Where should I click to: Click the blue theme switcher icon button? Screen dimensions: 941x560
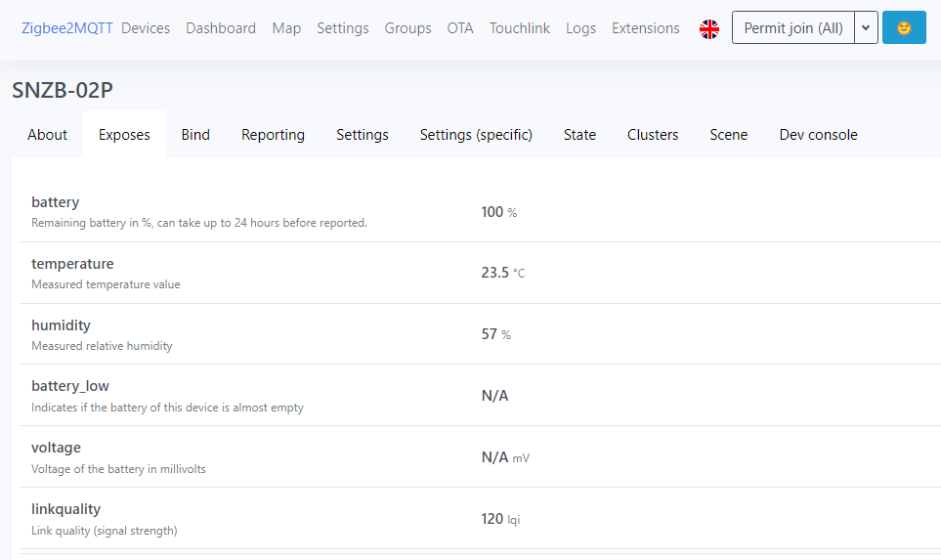pyautogui.click(x=904, y=28)
